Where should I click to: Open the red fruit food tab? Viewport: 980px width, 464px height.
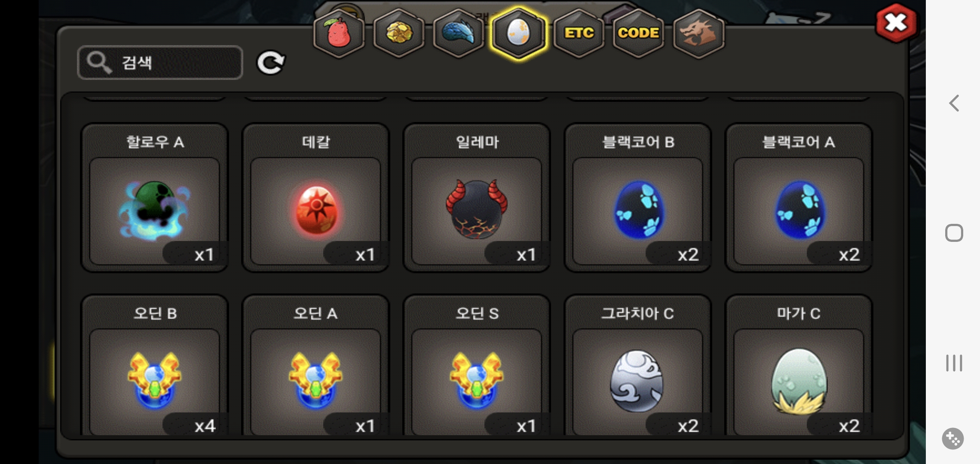[339, 33]
